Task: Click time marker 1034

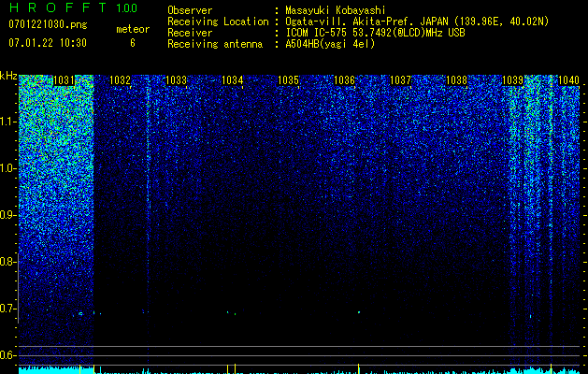Action: pos(233,80)
